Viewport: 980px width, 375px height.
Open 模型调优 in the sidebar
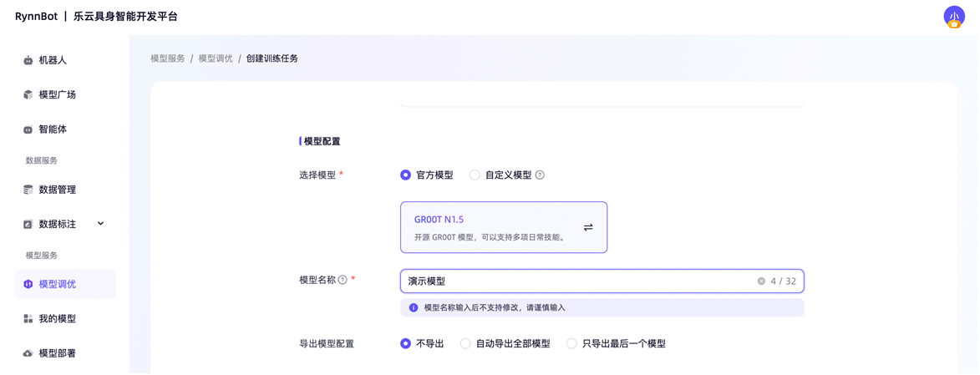coord(65,284)
